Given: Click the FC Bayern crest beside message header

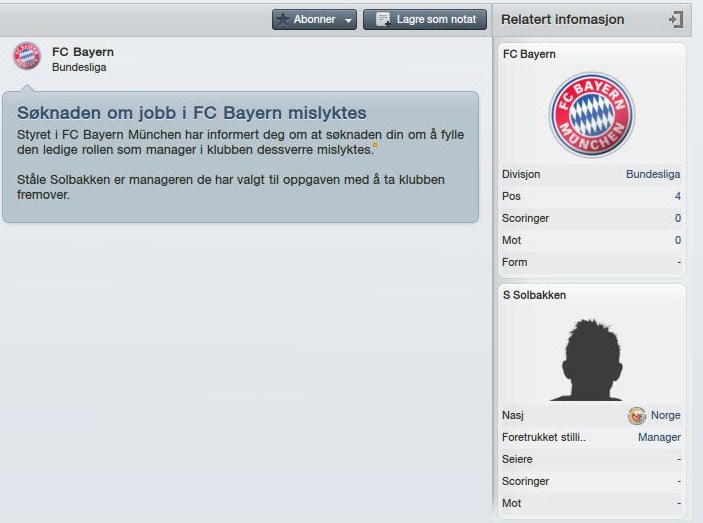Looking at the screenshot, I should click(x=27, y=56).
